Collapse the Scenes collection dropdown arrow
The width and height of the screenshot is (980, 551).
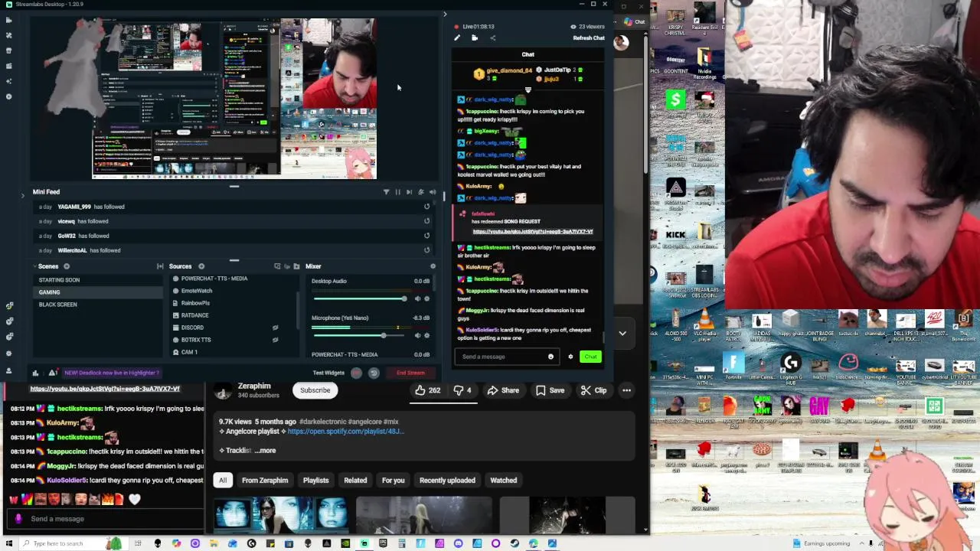click(x=34, y=266)
